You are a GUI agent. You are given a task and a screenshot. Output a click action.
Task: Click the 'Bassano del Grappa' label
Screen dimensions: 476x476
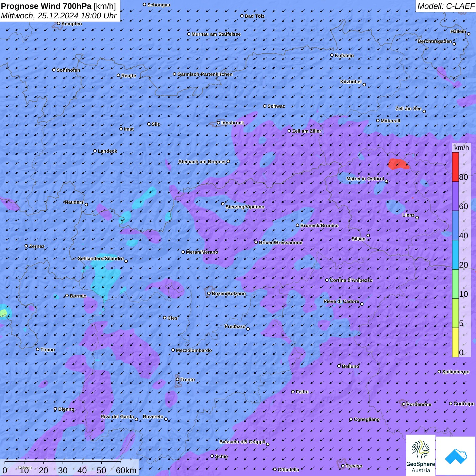pyautogui.click(x=242, y=442)
